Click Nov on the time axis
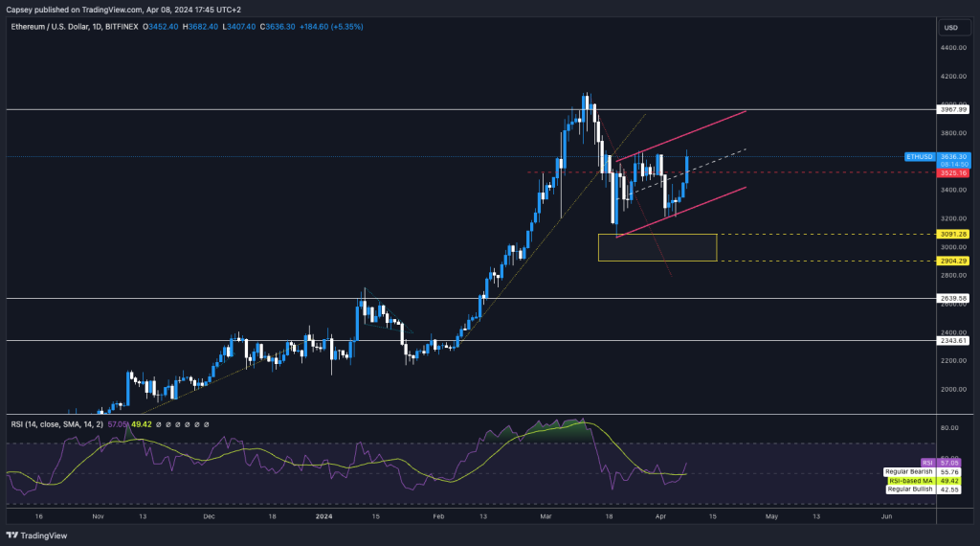Viewport: 980px width, 546px height. (x=98, y=516)
